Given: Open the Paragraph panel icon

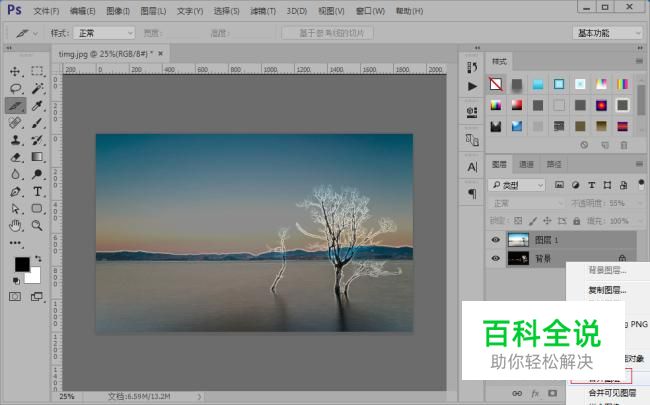Looking at the screenshot, I should [472, 194].
